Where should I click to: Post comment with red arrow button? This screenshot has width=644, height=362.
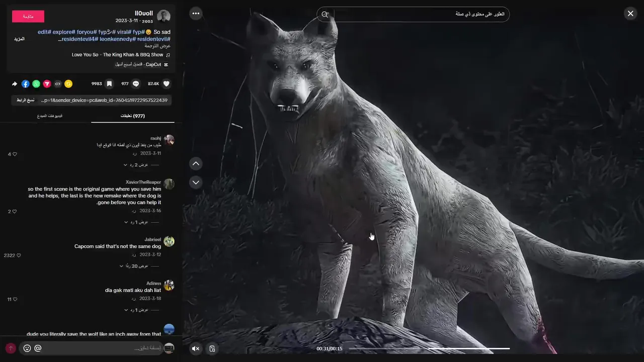click(11, 348)
